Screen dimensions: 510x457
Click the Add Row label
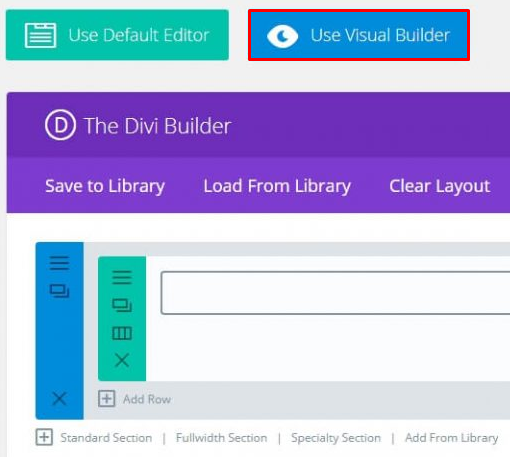[x=147, y=399]
